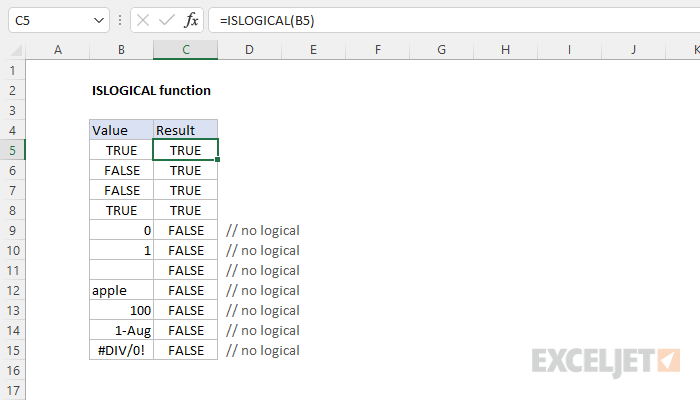Select cell B5 containing TRUE
Viewport: 700px width, 400px height.
121,150
